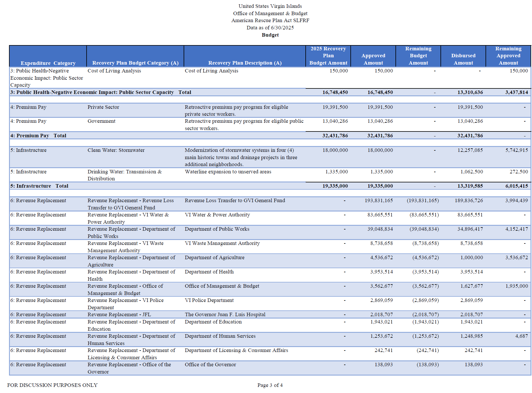The width and height of the screenshot is (532, 393).
Task: Click 'FOR DISCUSSION PURPOSES ONLY' footer
Action: pyautogui.click(x=52, y=385)
